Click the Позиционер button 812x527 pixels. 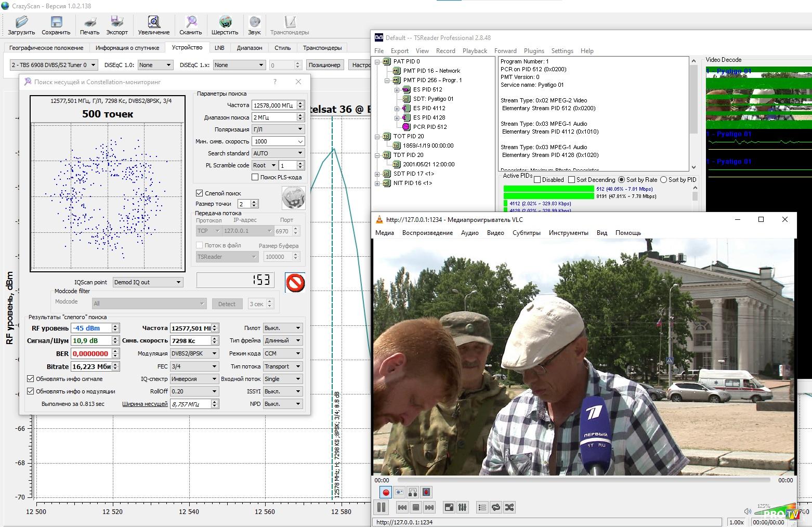[x=324, y=65]
